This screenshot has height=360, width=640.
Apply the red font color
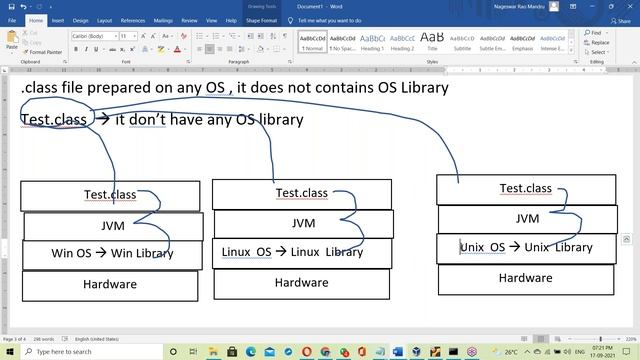(x=177, y=49)
